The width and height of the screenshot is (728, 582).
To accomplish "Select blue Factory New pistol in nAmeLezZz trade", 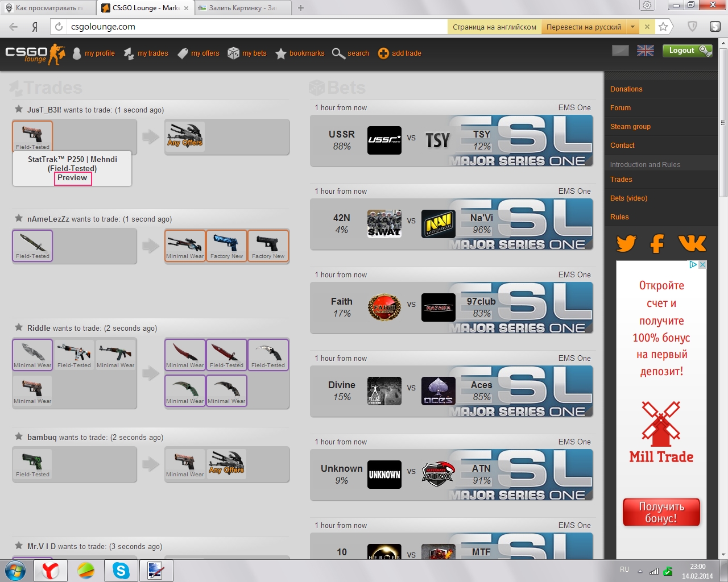I will pyautogui.click(x=226, y=246).
